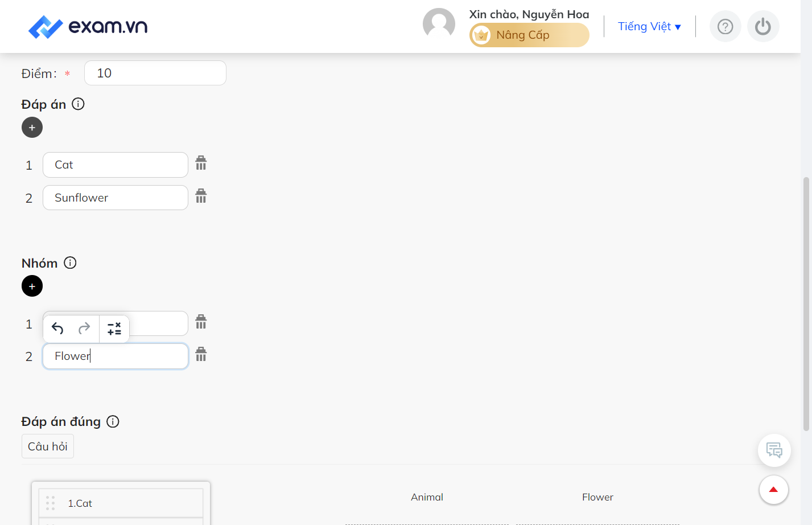Click the redo arrow in editor popup
Image resolution: width=812 pixels, height=525 pixels.
(x=84, y=329)
